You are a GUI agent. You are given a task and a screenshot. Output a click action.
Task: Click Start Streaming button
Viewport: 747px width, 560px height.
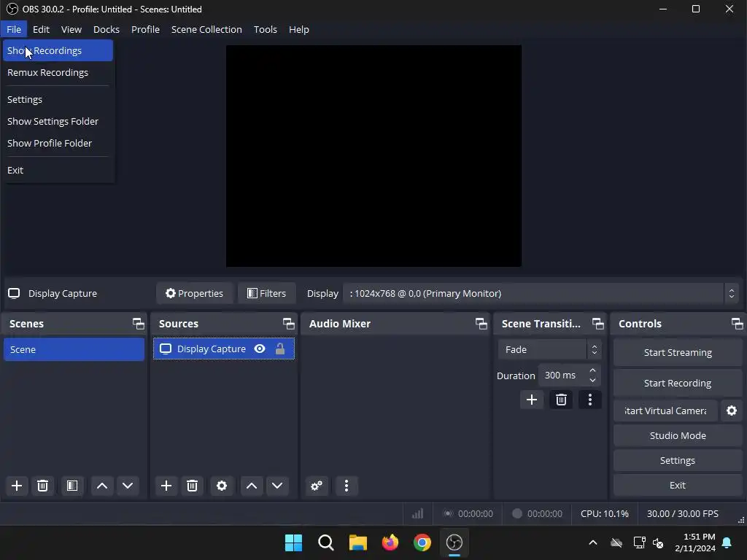click(x=678, y=352)
